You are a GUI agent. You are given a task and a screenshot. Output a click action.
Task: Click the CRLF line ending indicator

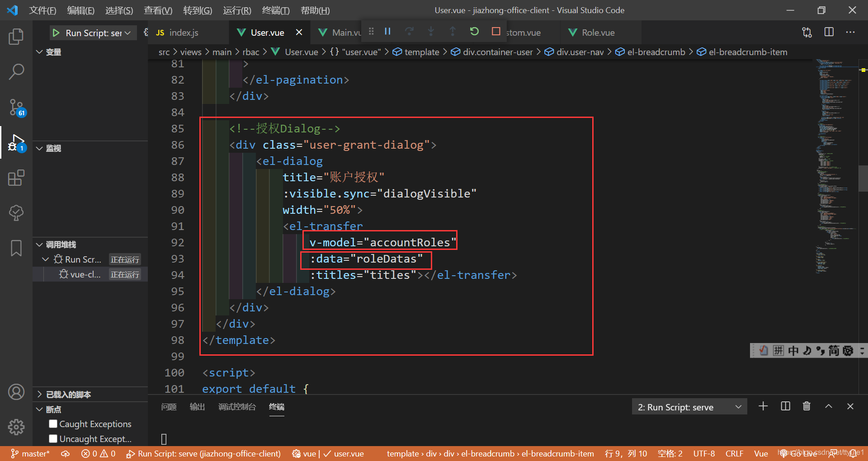point(734,453)
